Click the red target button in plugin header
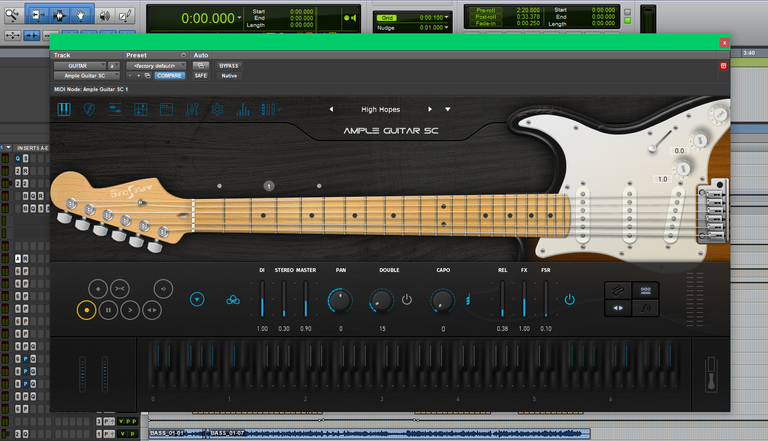 pyautogui.click(x=723, y=66)
